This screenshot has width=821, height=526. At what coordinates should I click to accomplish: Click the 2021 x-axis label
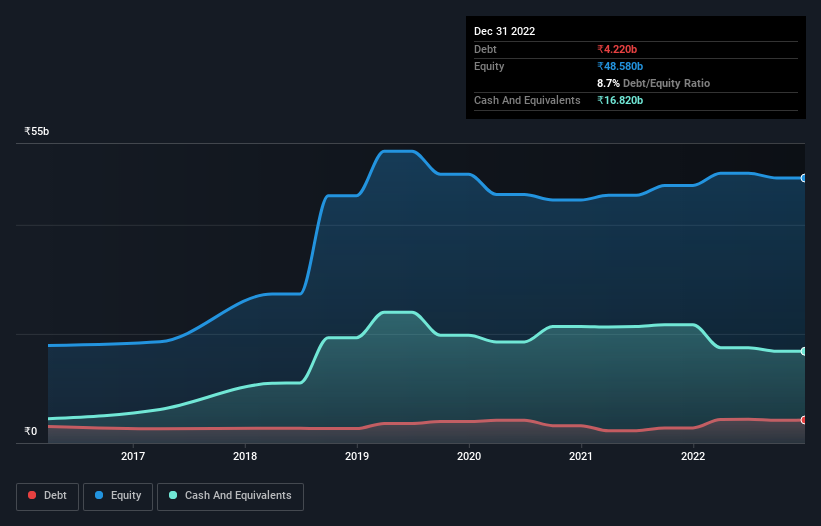(581, 456)
